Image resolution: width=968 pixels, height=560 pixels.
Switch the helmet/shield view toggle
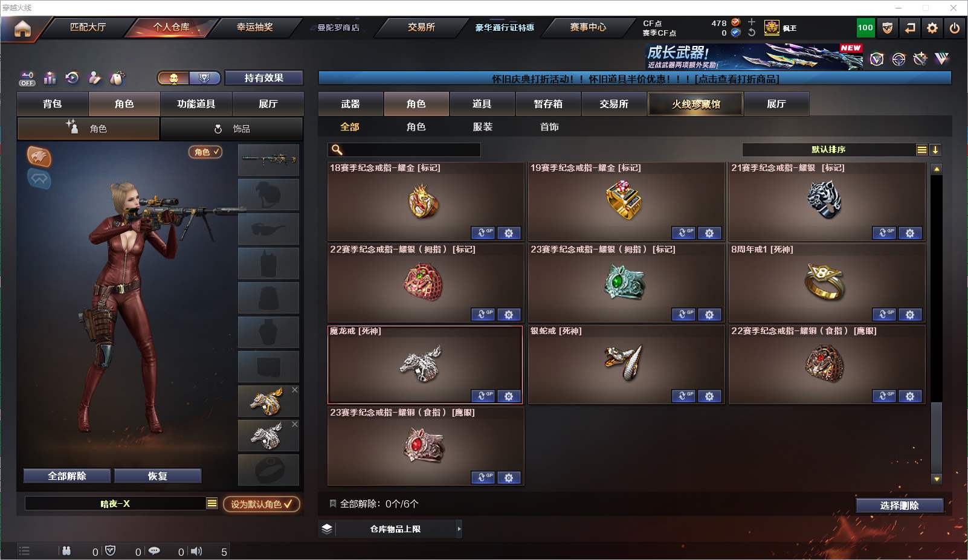click(204, 78)
